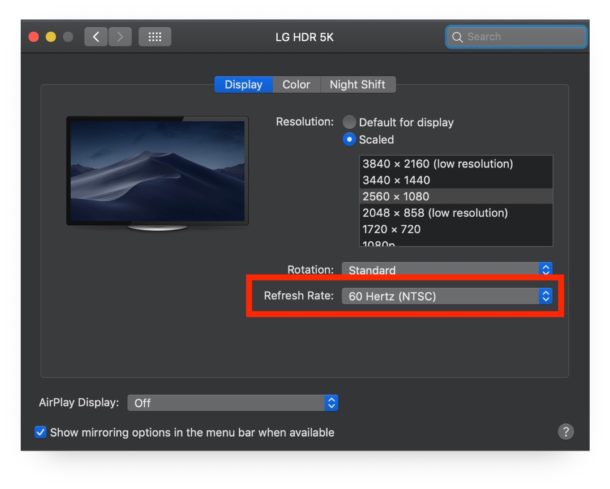Click the back navigation arrow
This screenshot has width=610, height=489.
(x=97, y=37)
